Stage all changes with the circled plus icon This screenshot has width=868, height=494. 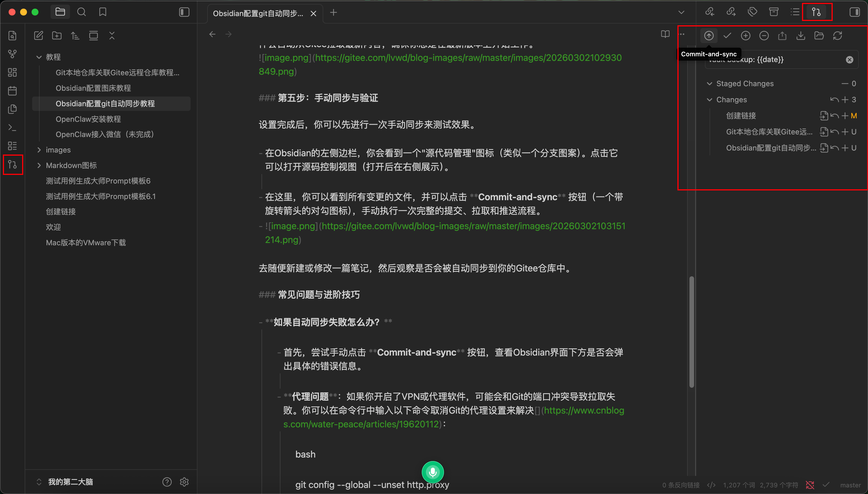[x=745, y=36]
